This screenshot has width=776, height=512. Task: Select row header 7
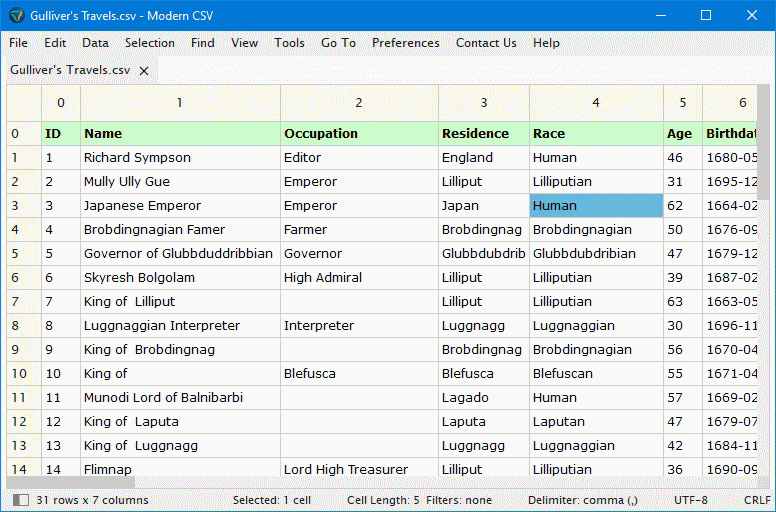tap(24, 301)
